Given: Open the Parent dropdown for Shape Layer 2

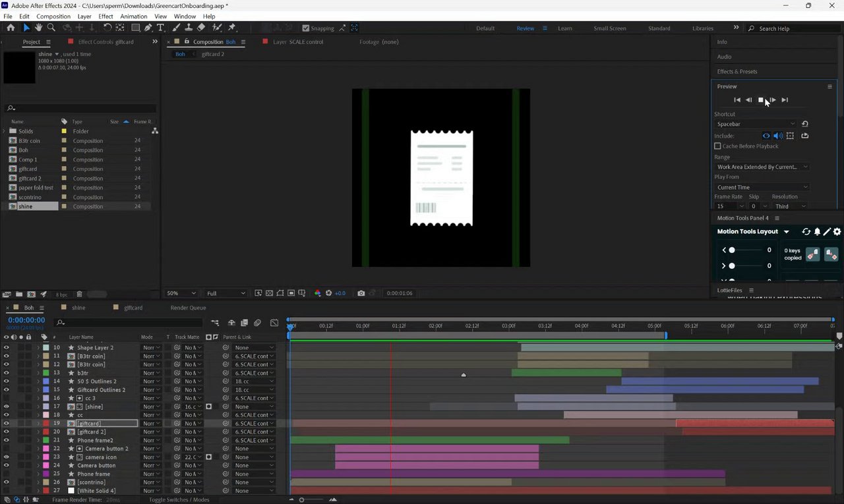Looking at the screenshot, I should point(253,348).
